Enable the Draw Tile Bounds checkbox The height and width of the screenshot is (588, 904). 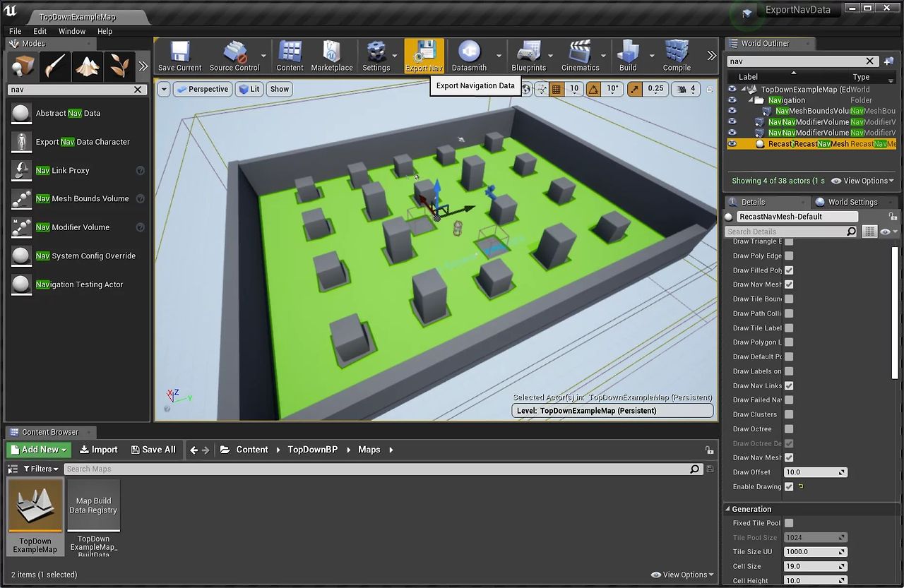pos(789,299)
